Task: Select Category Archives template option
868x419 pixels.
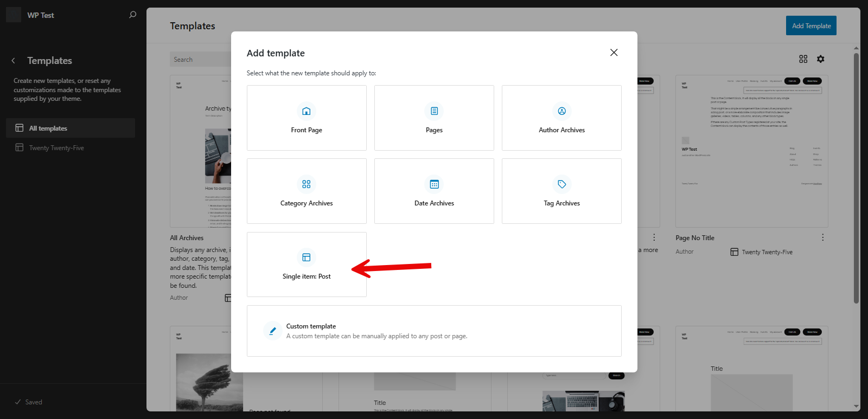Action: click(x=307, y=191)
